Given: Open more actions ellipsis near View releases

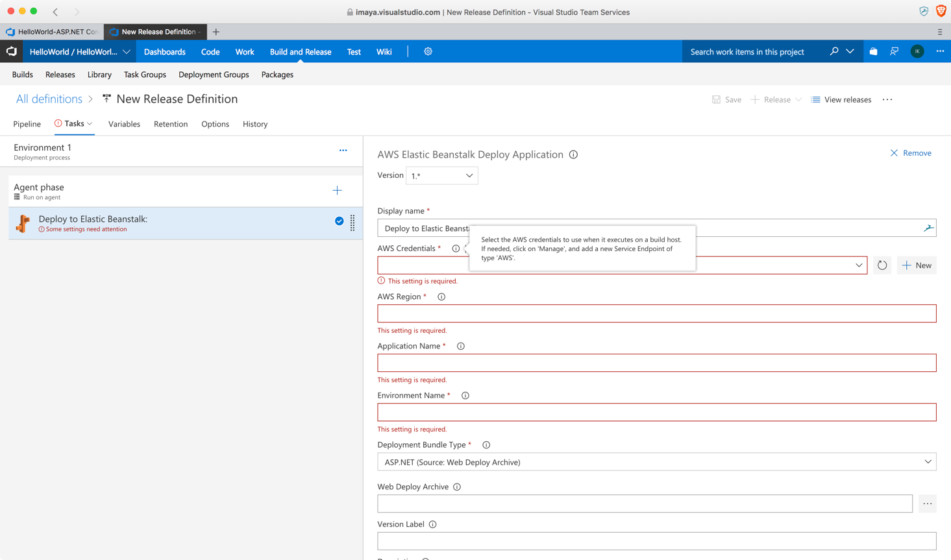Looking at the screenshot, I should pos(887,99).
